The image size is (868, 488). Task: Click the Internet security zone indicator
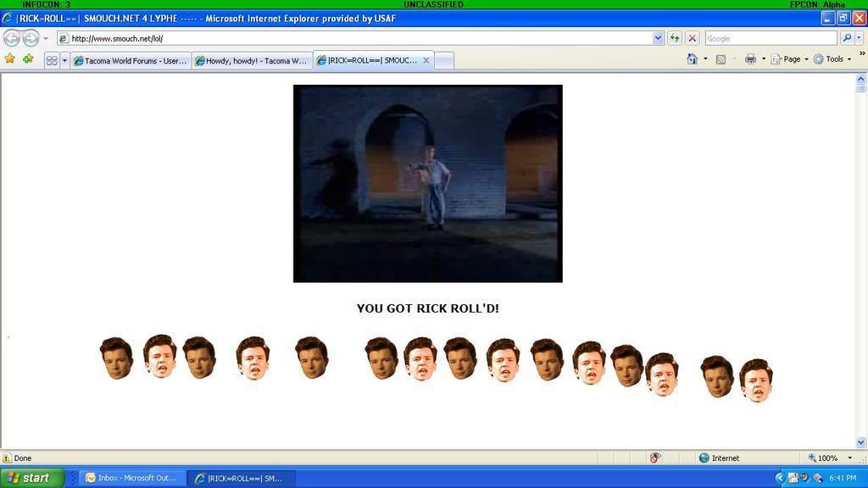coord(719,458)
